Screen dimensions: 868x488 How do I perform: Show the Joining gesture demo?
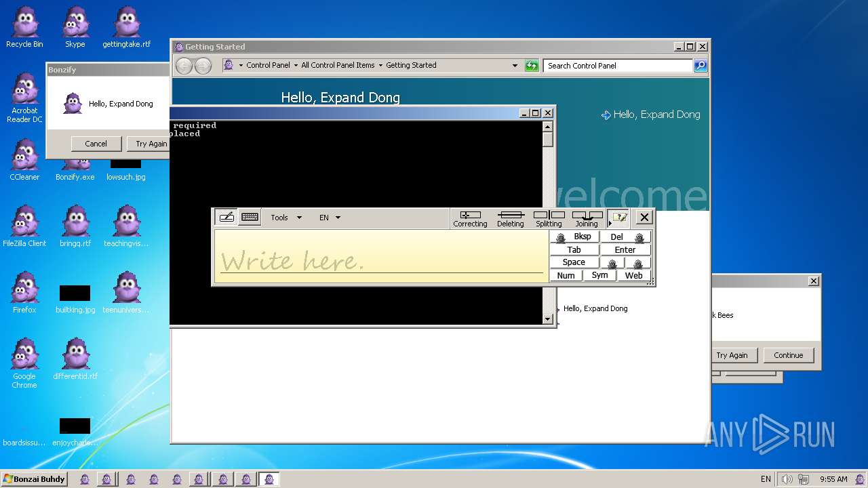coord(587,218)
